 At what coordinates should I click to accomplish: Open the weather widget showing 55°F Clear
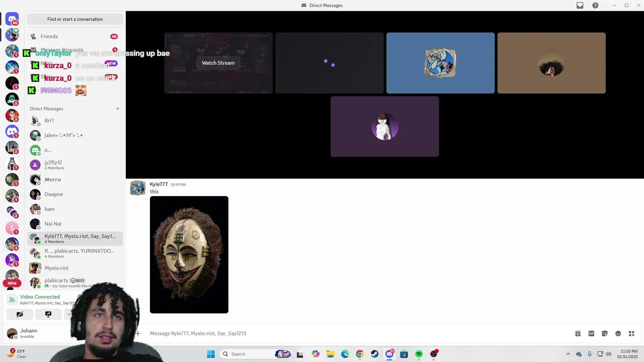point(17,354)
